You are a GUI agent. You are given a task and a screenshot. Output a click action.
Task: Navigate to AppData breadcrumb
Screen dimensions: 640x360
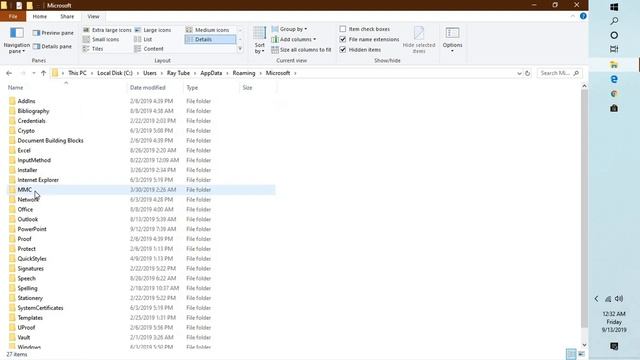click(211, 73)
